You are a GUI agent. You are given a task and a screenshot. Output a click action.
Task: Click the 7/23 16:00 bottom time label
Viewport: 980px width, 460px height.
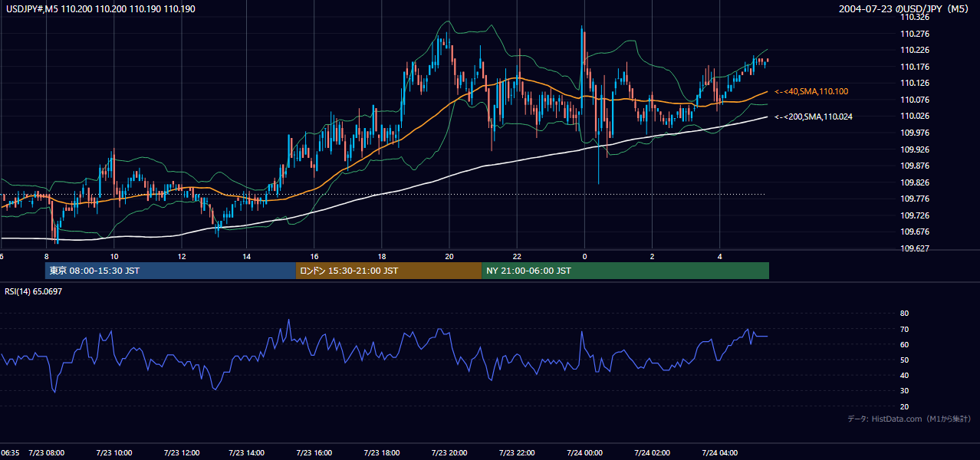click(315, 453)
